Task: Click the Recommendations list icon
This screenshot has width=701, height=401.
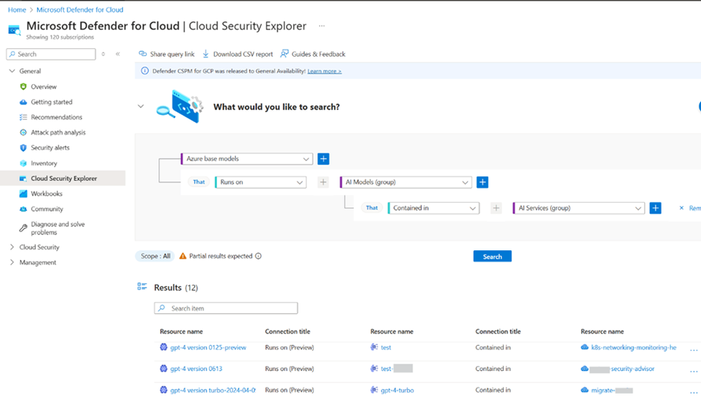Action: pos(23,117)
